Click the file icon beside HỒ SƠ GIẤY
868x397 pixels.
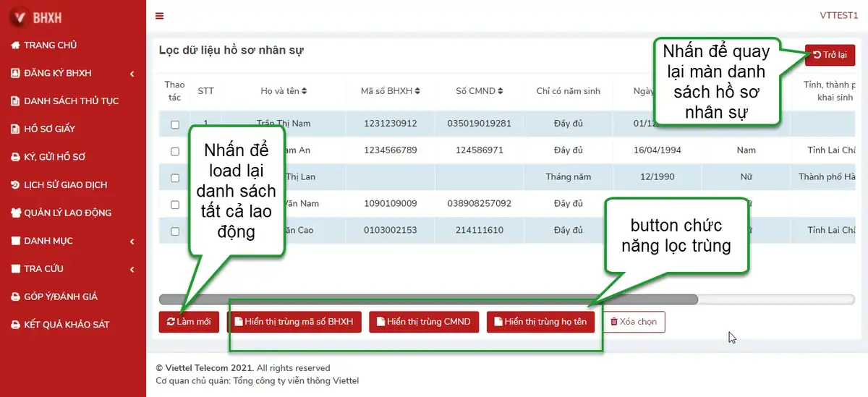(14, 129)
